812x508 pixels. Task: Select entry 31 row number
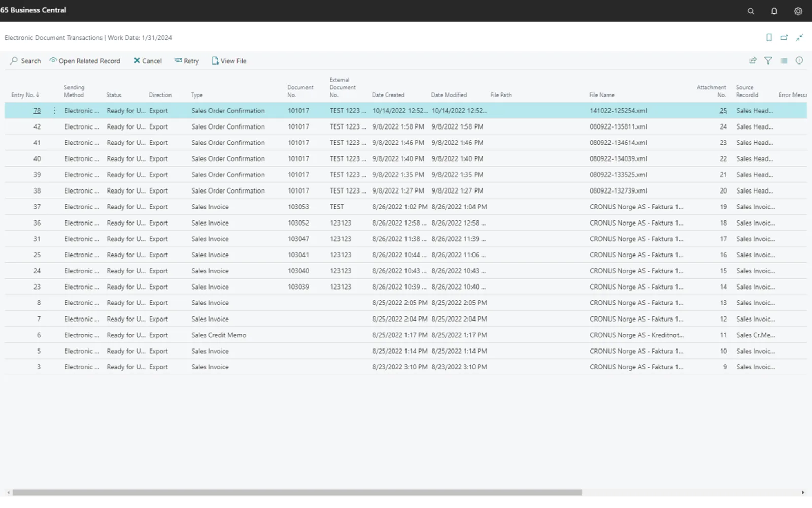point(37,239)
